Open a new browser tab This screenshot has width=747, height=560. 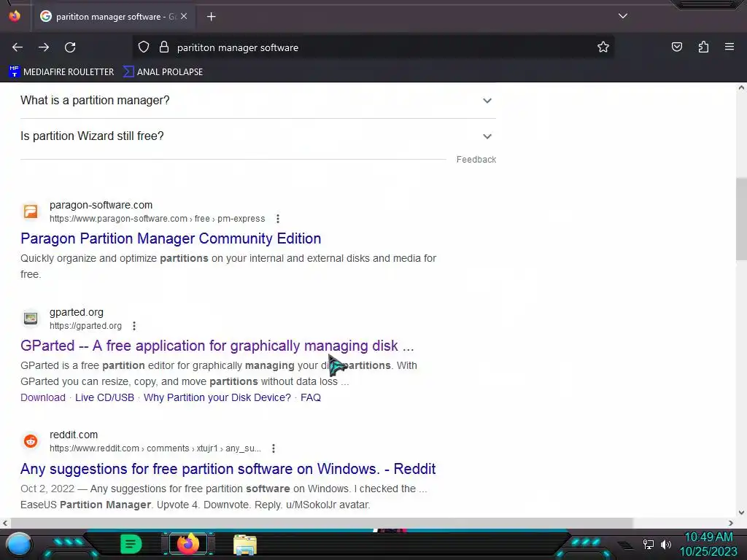pos(211,17)
